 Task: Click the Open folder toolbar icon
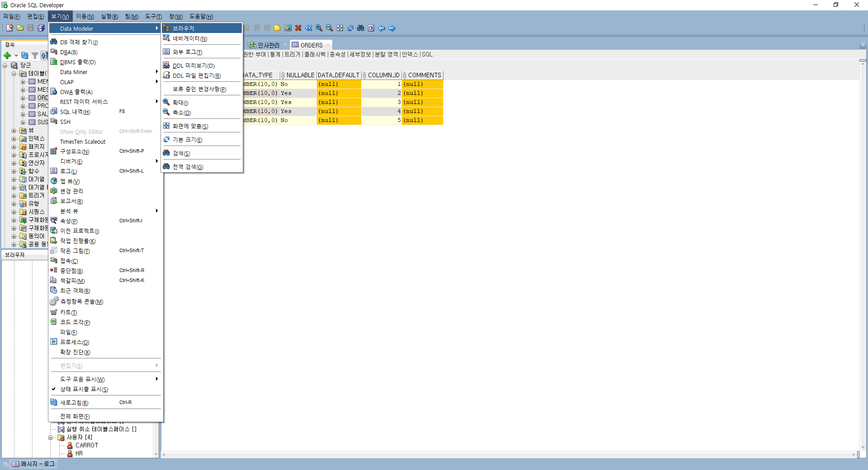[x=20, y=28]
